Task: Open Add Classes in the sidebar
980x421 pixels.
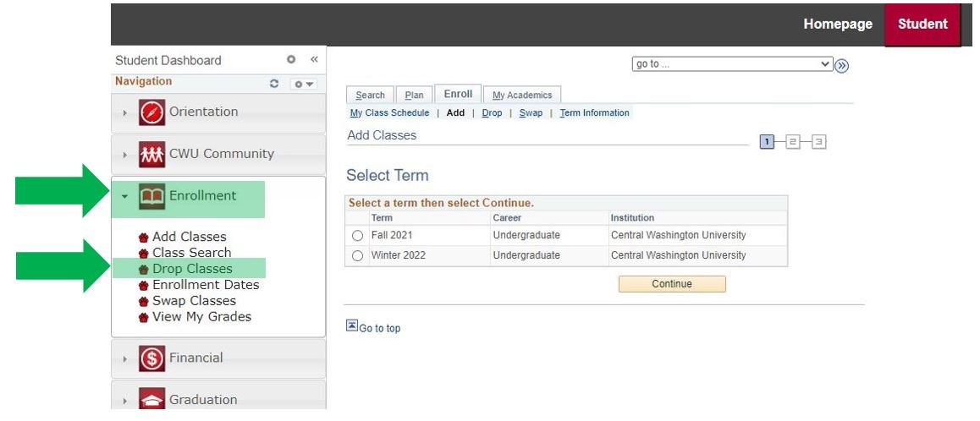Action: 190,237
